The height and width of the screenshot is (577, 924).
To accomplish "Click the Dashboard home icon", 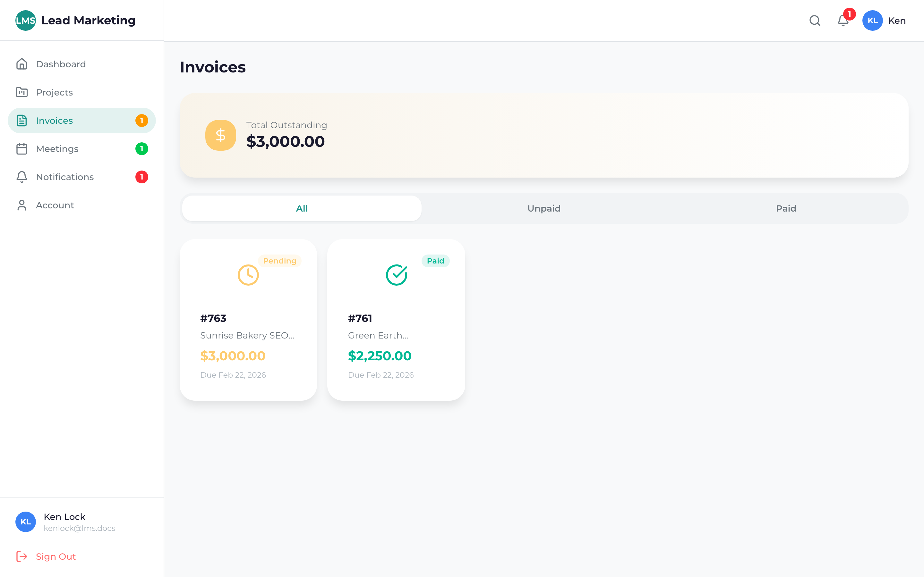I will [x=22, y=64].
